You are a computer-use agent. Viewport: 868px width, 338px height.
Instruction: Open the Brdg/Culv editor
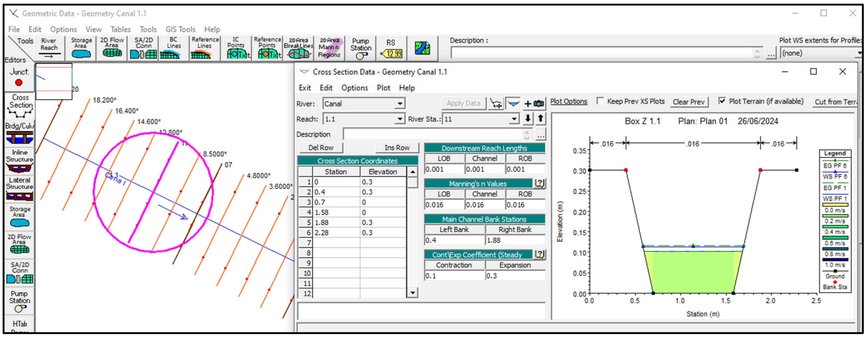point(20,133)
